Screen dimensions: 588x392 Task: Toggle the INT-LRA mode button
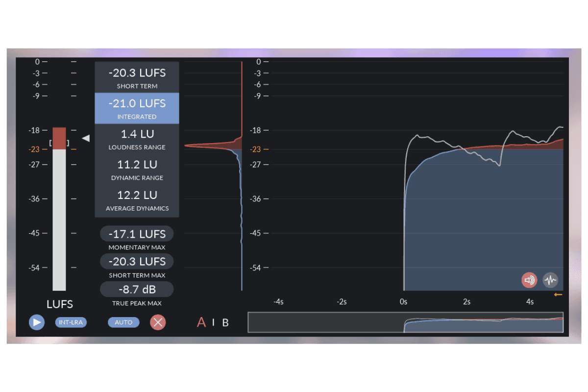pos(71,322)
